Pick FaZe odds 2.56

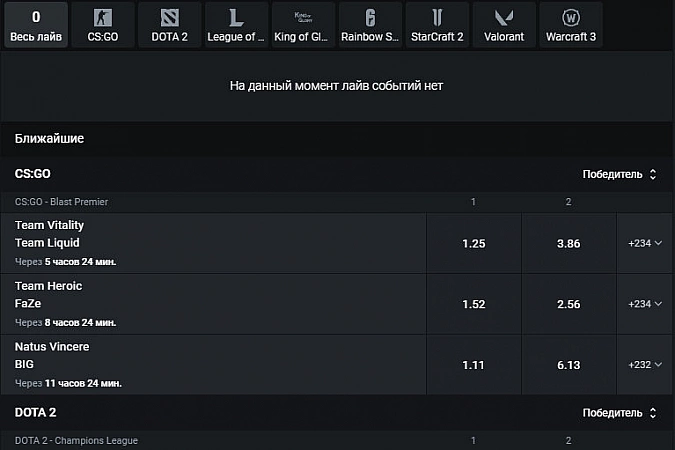568,304
